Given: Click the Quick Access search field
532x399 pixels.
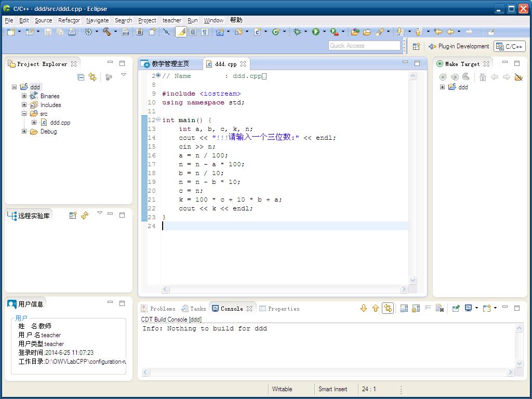Looking at the screenshot, I should point(364,46).
